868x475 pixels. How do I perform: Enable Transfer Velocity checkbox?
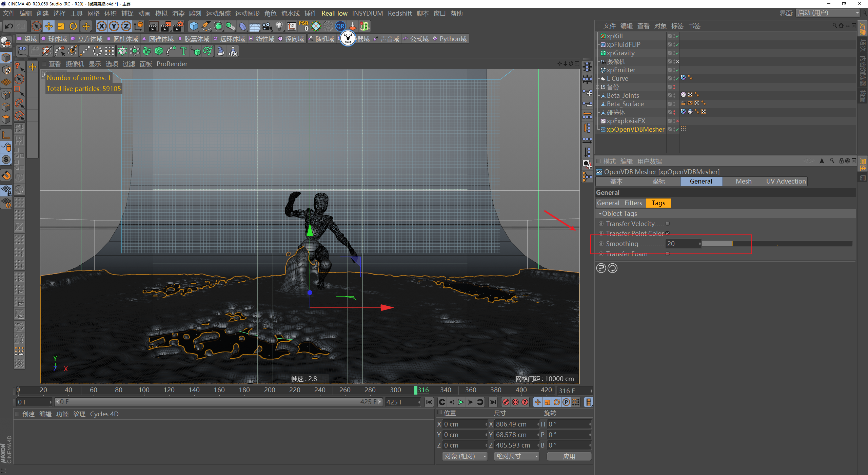coord(667,224)
